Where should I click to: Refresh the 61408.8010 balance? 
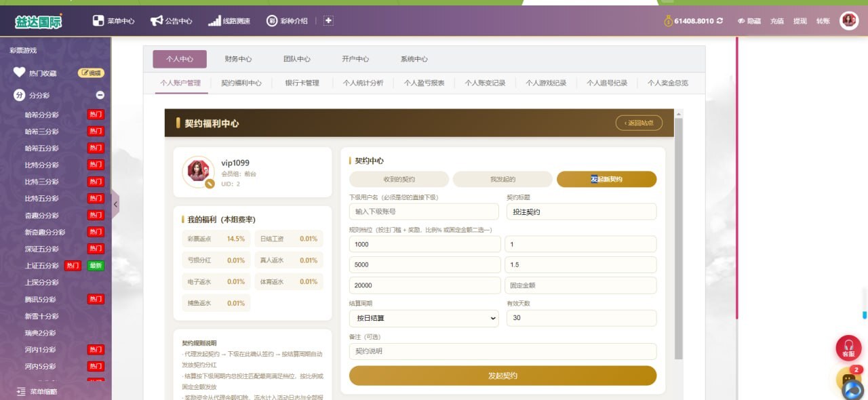tap(719, 21)
